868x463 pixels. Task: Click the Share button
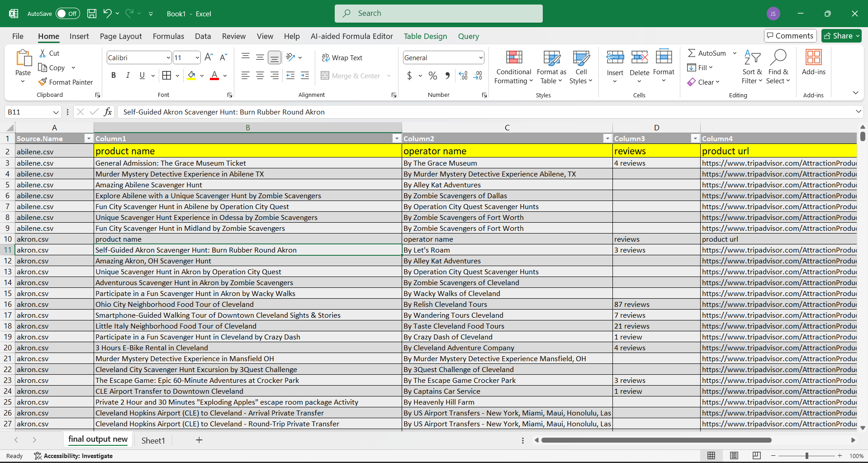841,36
